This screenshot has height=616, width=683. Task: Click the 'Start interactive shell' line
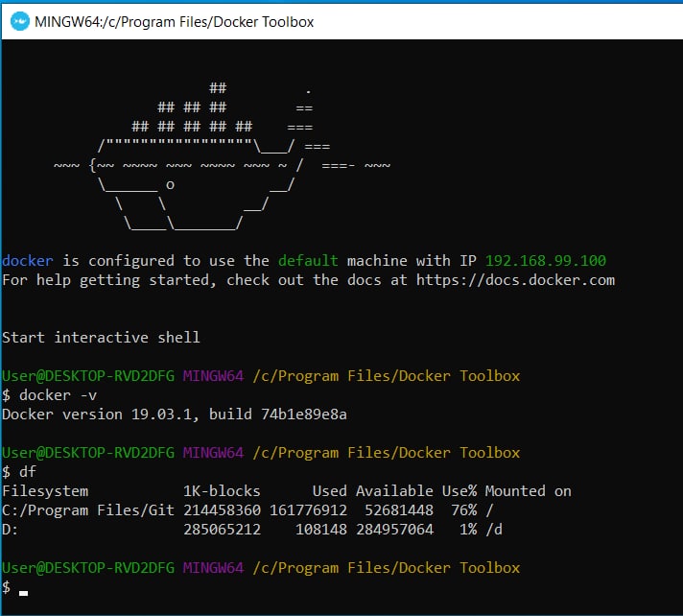(x=101, y=337)
